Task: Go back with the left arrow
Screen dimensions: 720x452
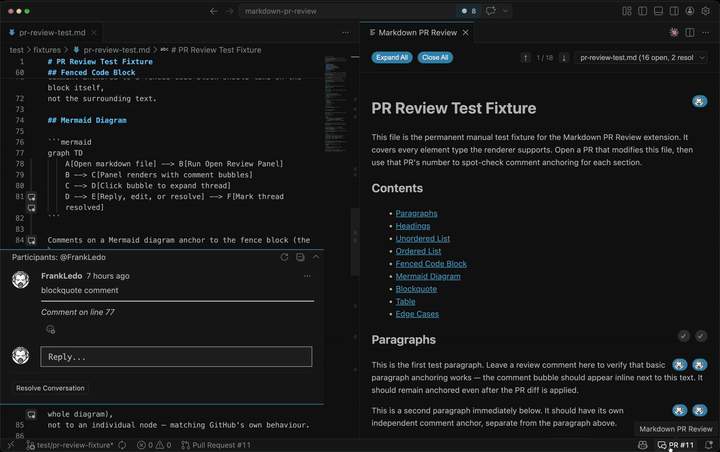Action: point(214,11)
